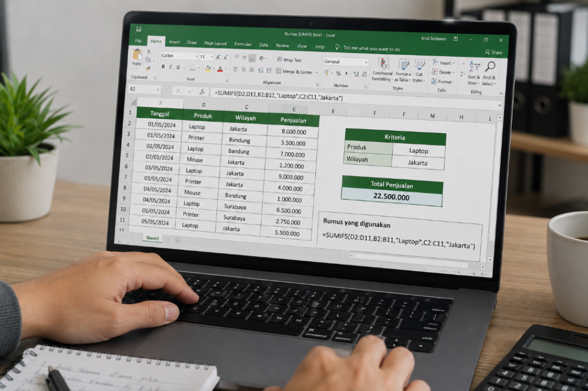Toggle the Bottom Align button
588x391 pixels.
click(252, 58)
